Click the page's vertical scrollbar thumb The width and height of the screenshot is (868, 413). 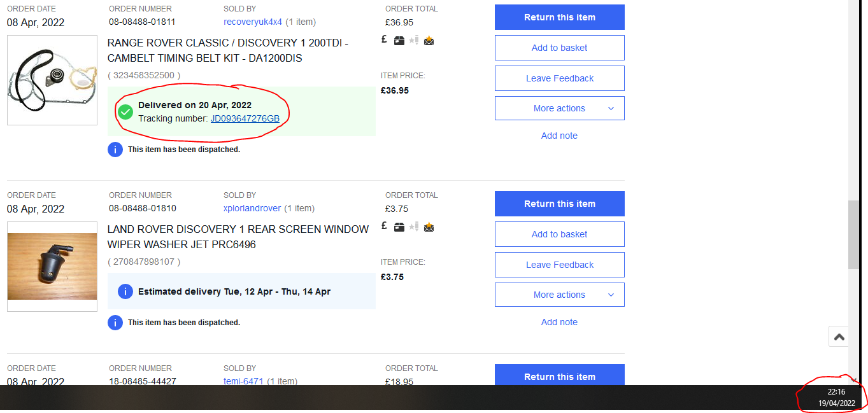853,235
